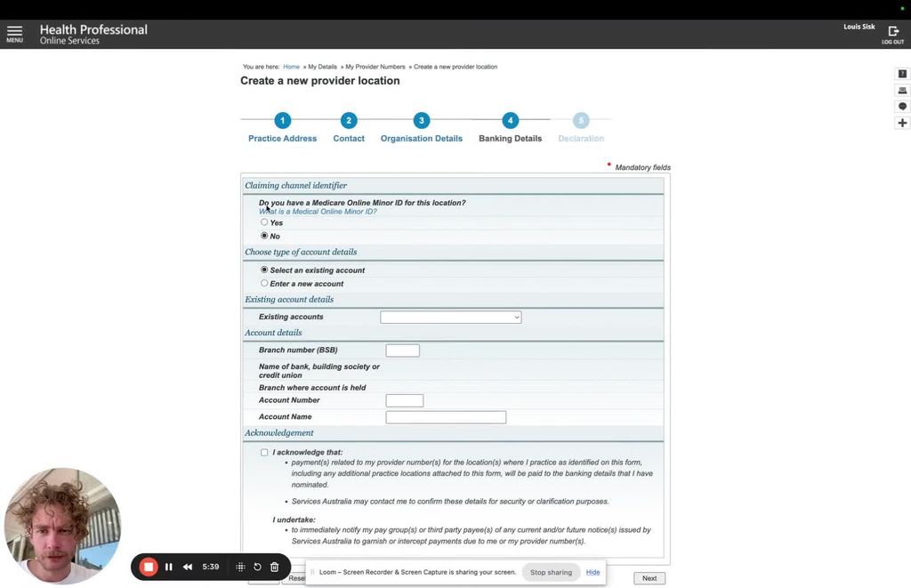Tick the I acknowledge that checkbox
This screenshot has width=911, height=588.
pos(264,452)
